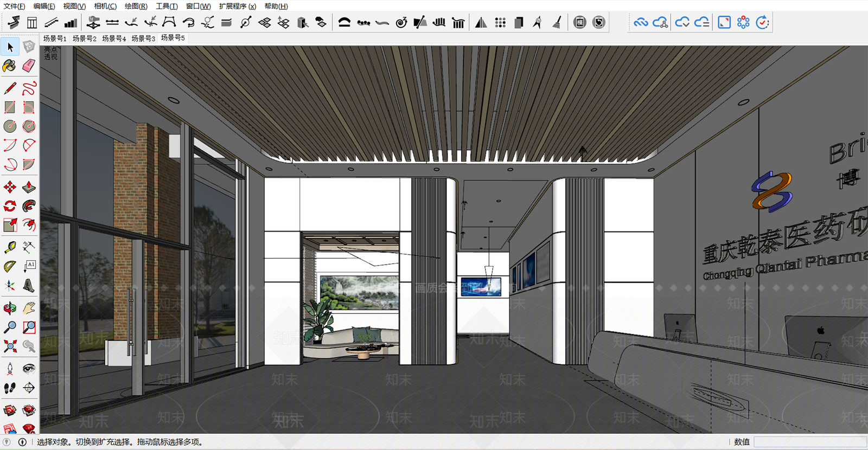Open the 相机(C) menu
The width and height of the screenshot is (868, 450).
pyautogui.click(x=105, y=6)
